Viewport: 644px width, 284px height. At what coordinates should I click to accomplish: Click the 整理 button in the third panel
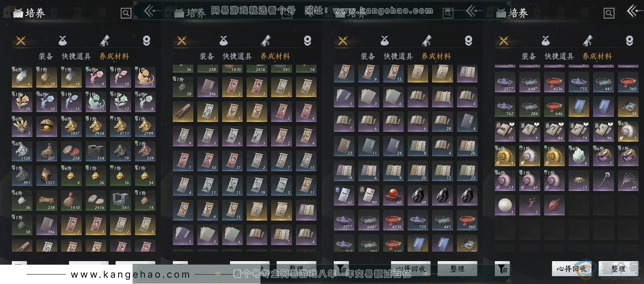click(x=457, y=269)
